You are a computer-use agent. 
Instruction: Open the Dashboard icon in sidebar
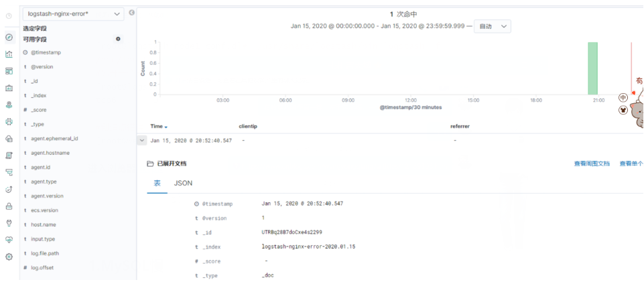point(9,71)
